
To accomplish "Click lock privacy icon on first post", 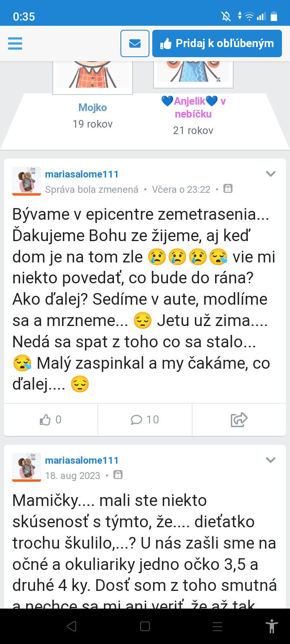I will click(x=228, y=188).
